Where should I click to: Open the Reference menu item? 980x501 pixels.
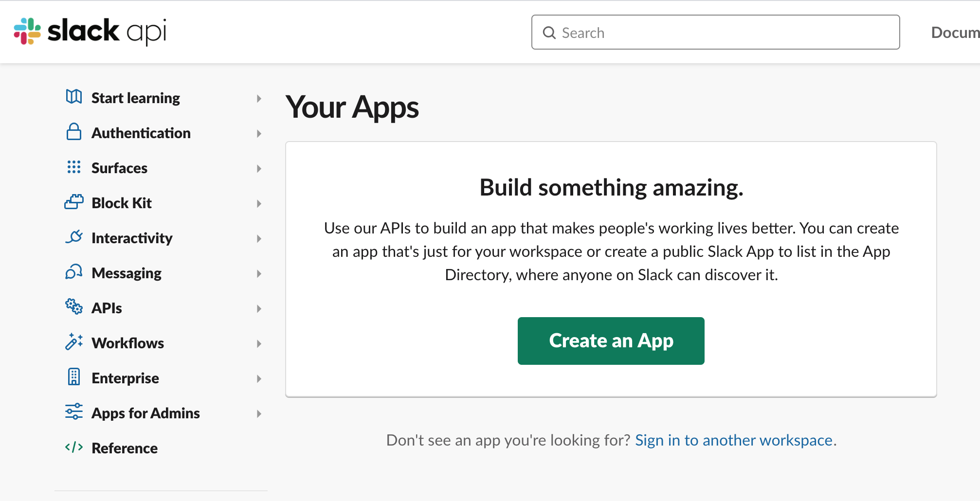(x=125, y=448)
